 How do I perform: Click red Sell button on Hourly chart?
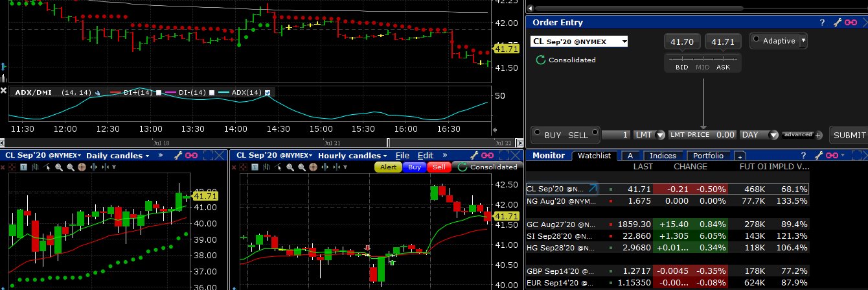click(x=439, y=167)
